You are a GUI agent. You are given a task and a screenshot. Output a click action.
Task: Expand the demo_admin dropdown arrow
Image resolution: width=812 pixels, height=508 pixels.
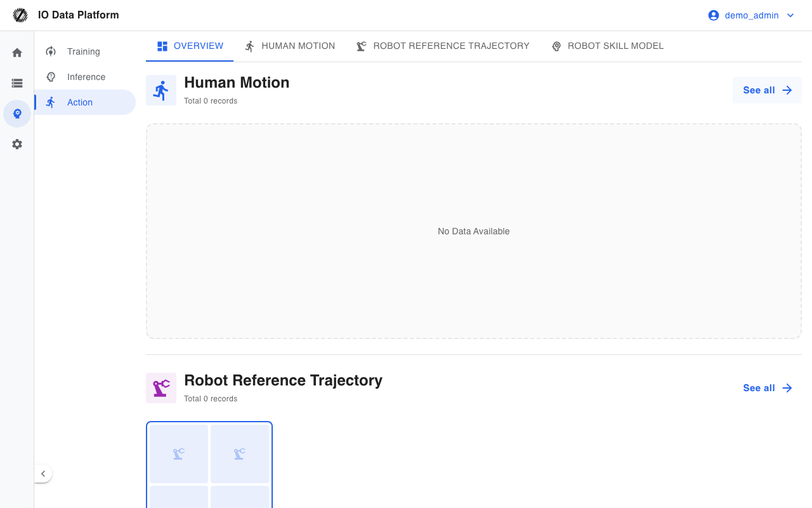pyautogui.click(x=790, y=15)
